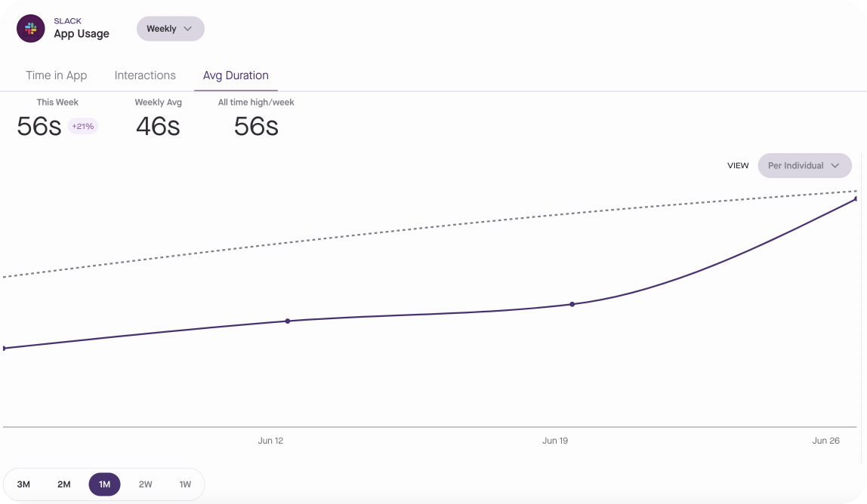Screen dimensions: 867x504
Task: Click the All time high 56s value
Action: click(256, 126)
